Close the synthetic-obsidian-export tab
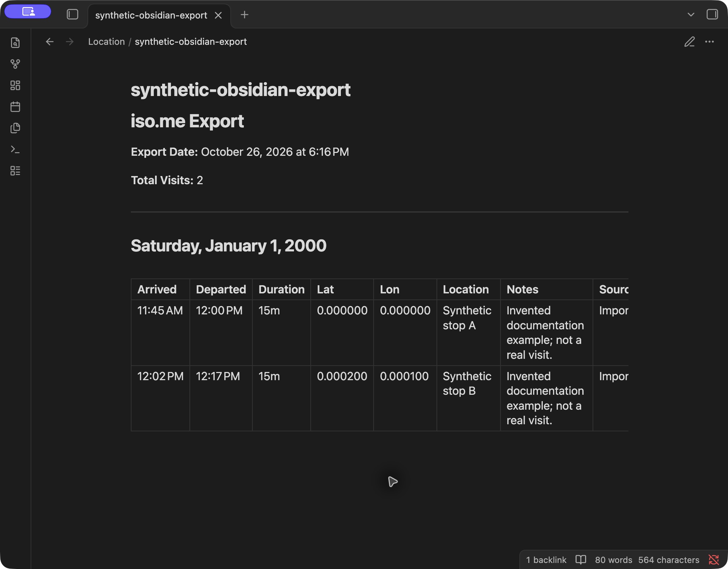The image size is (728, 569). [x=218, y=15]
